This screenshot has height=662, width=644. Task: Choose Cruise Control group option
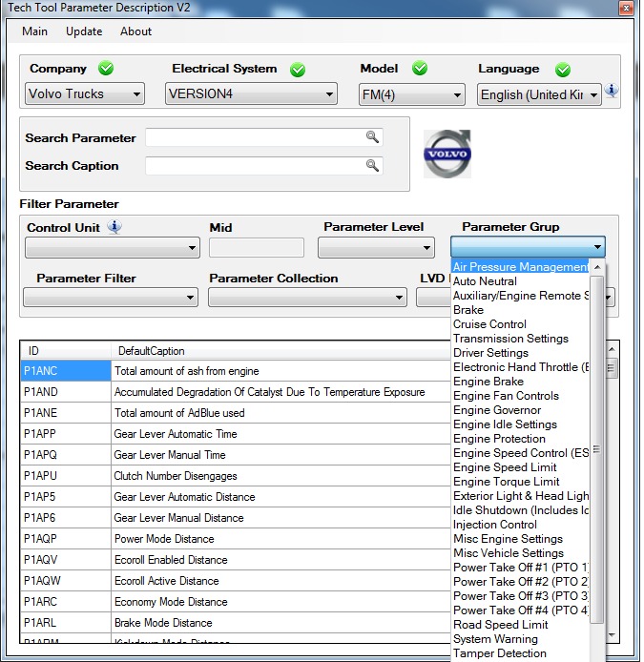[x=520, y=324]
